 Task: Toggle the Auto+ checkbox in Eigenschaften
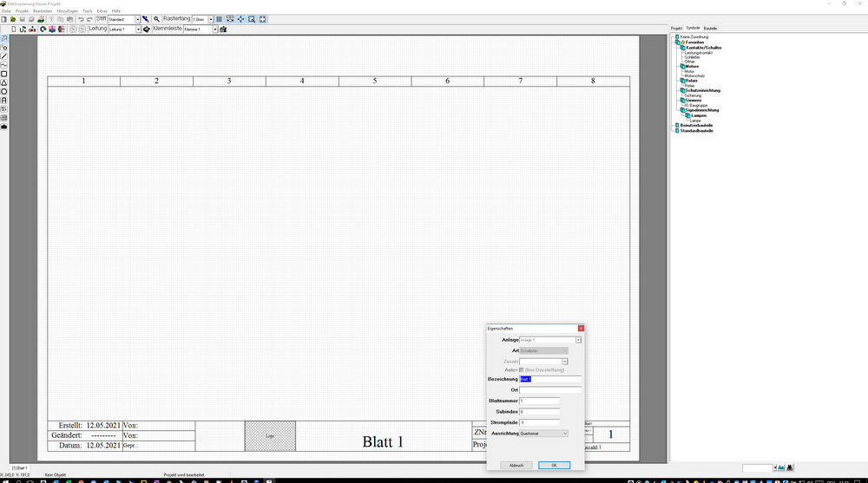pyautogui.click(x=522, y=369)
